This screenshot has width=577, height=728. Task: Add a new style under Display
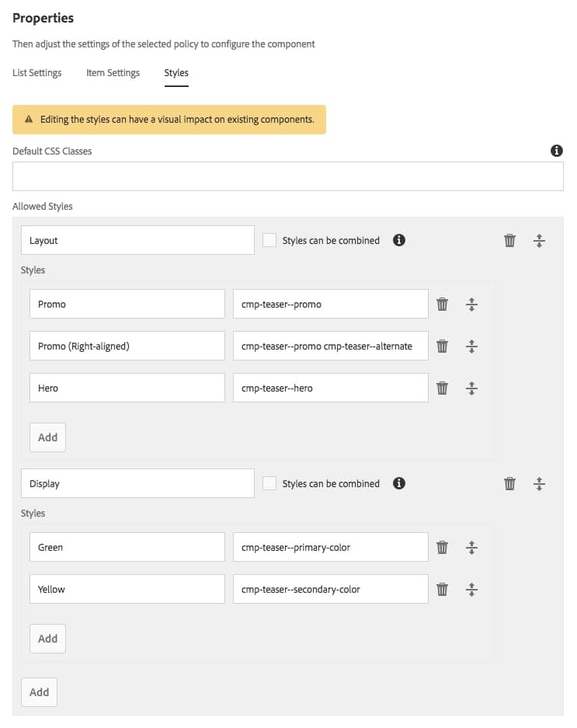pos(47,638)
